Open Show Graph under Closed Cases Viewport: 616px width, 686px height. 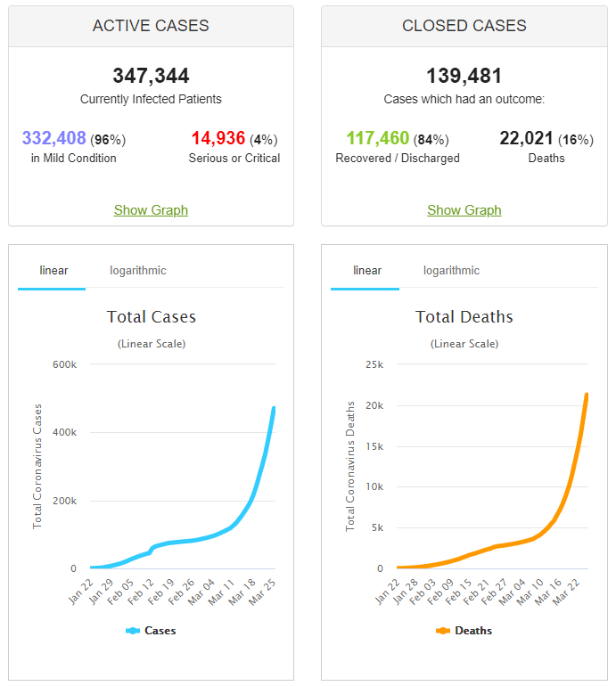pos(464,210)
